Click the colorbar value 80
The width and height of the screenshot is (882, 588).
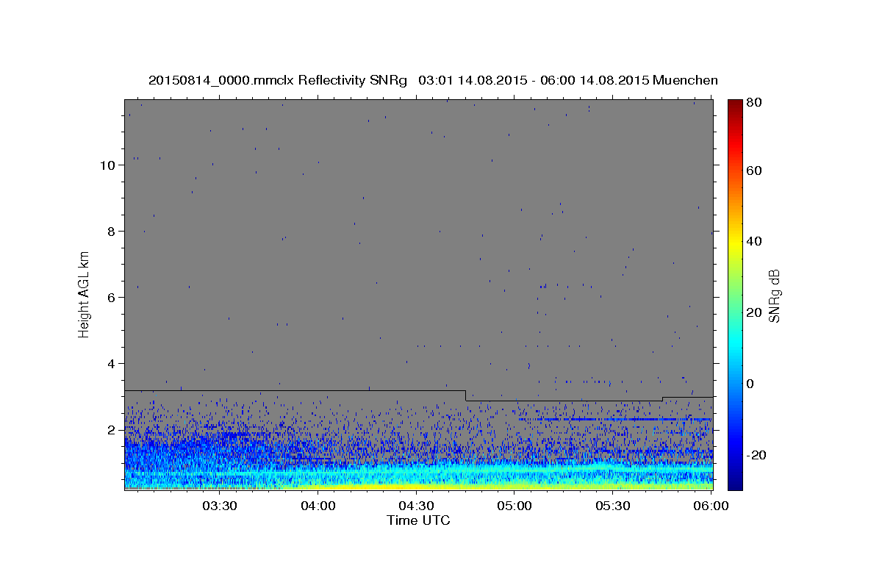tap(753, 102)
